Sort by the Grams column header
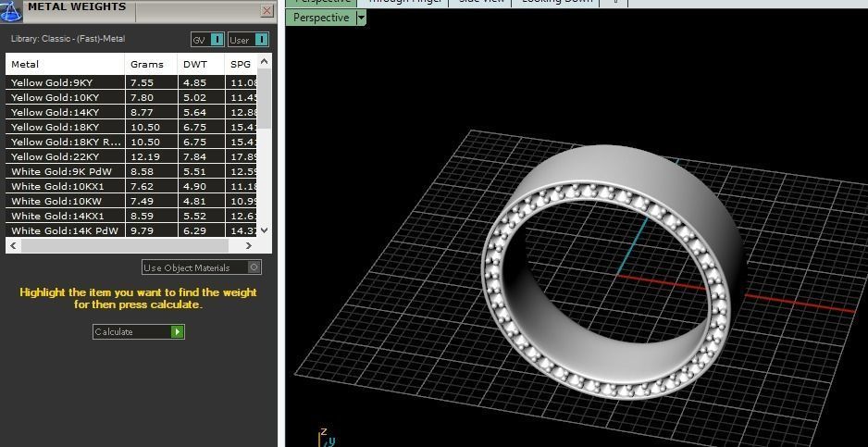This screenshot has width=868, height=447. 151,64
